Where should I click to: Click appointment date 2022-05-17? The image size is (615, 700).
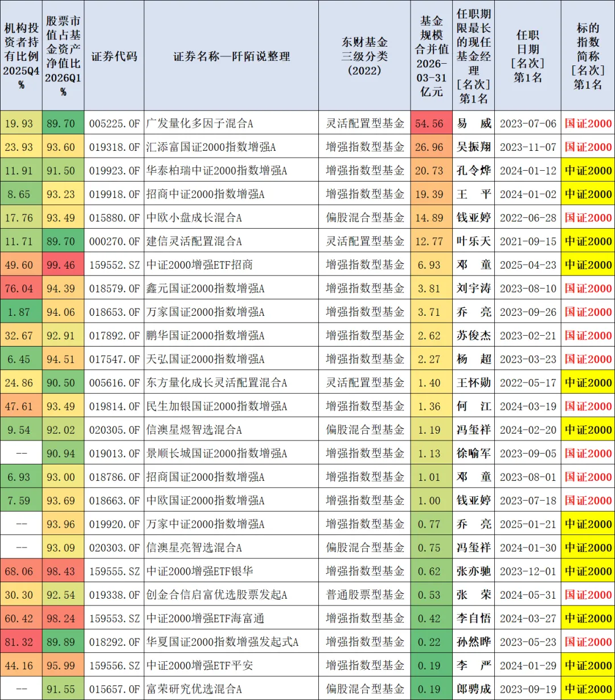[x=528, y=383]
